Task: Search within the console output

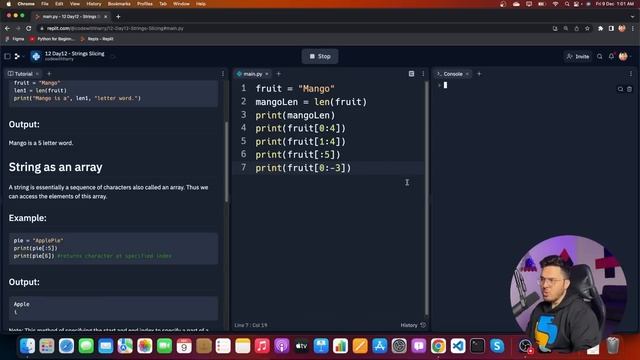Action: click(x=620, y=89)
